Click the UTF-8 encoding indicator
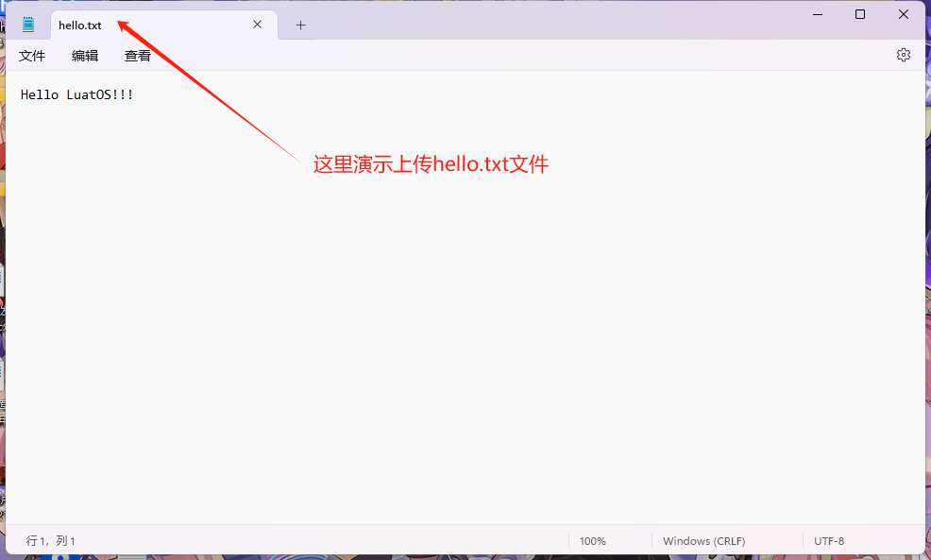Viewport: 931px width, 560px height. pyautogui.click(x=829, y=541)
